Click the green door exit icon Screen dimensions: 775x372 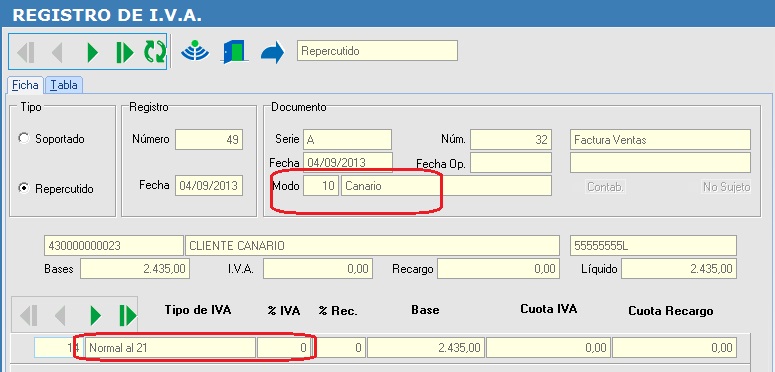click(234, 52)
